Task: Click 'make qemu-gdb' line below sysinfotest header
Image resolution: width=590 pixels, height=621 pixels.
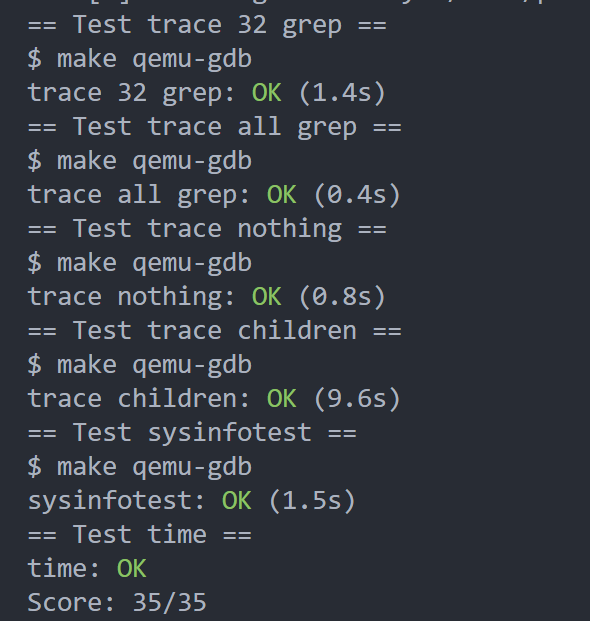Action: (x=140, y=467)
